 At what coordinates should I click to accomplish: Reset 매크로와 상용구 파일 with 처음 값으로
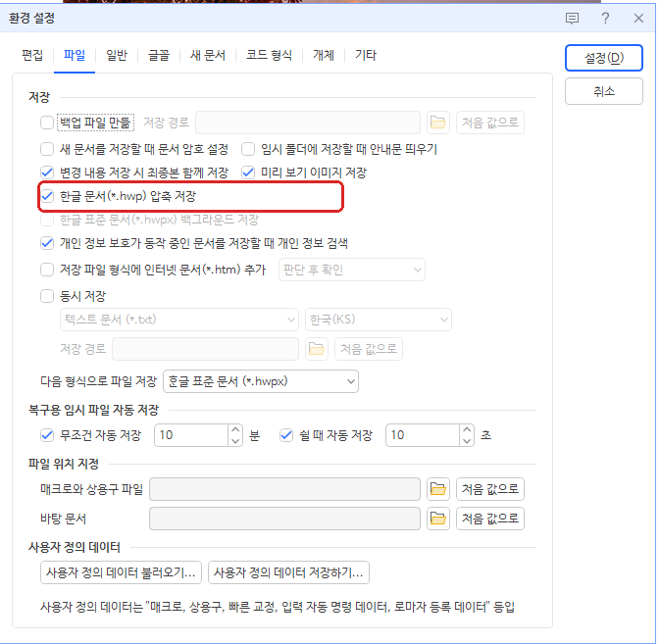[490, 489]
